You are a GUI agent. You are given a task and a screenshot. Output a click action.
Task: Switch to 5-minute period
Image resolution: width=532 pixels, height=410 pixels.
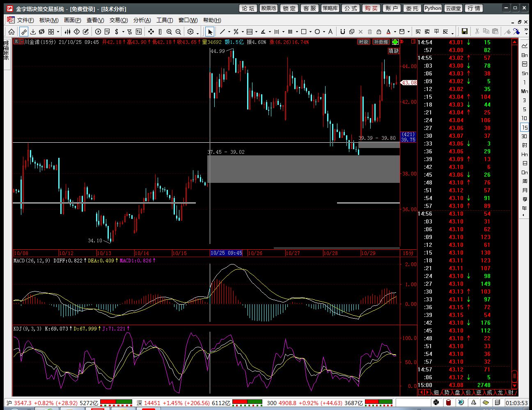[525, 109]
